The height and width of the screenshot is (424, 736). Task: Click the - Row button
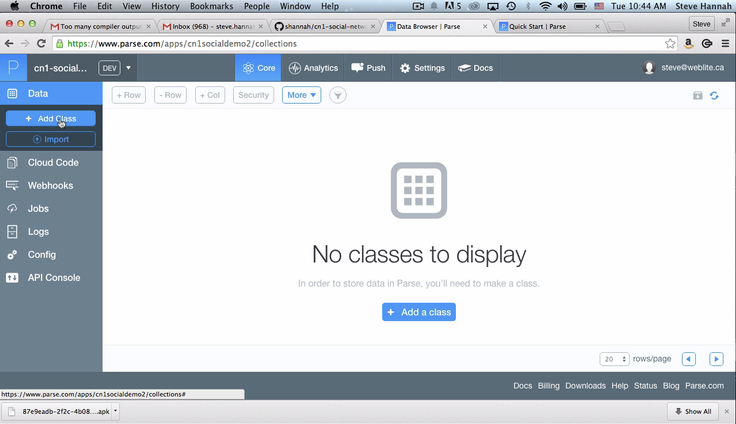(x=170, y=95)
